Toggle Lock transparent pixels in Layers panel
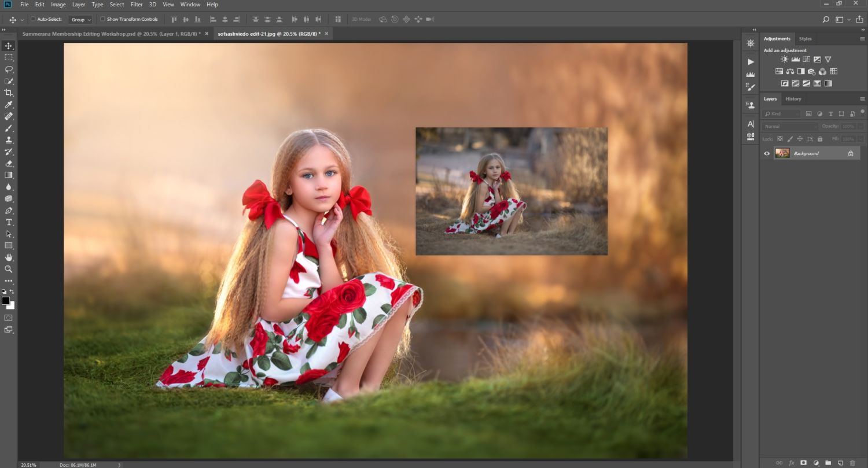868x468 pixels. coord(779,139)
